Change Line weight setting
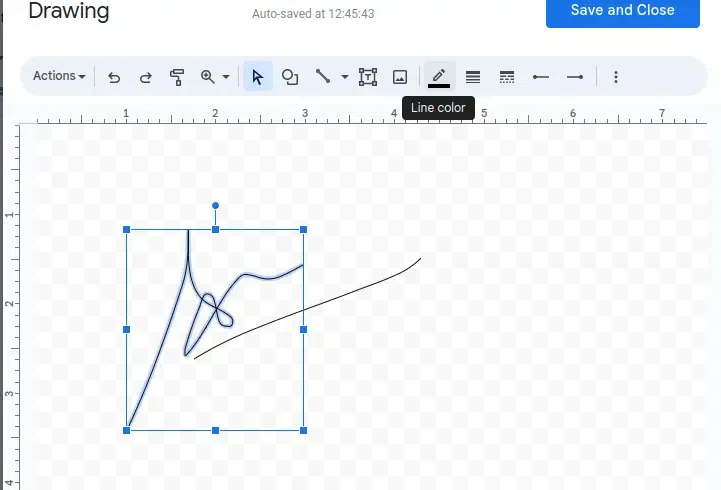Screen dimensions: 721x490 473,77
